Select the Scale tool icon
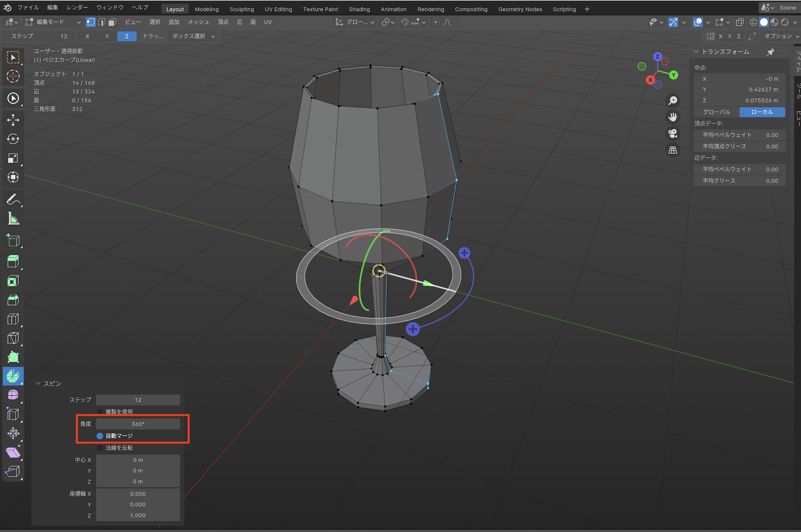This screenshot has height=532, width=801. point(13,158)
